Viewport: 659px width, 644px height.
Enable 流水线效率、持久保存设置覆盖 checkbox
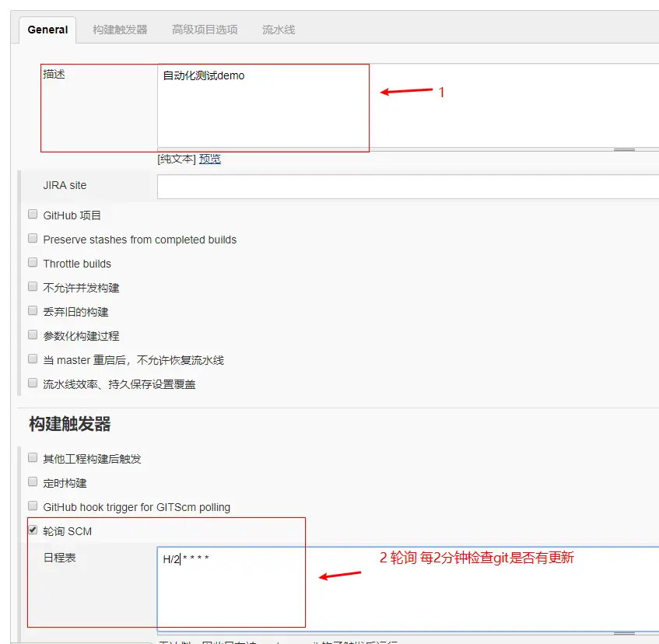pyautogui.click(x=33, y=383)
